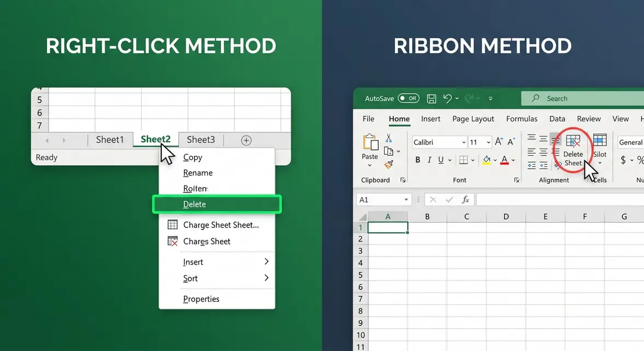The image size is (644, 351).
Task: Open the Name Box A1 dropdown arrow
Action: coord(406,200)
